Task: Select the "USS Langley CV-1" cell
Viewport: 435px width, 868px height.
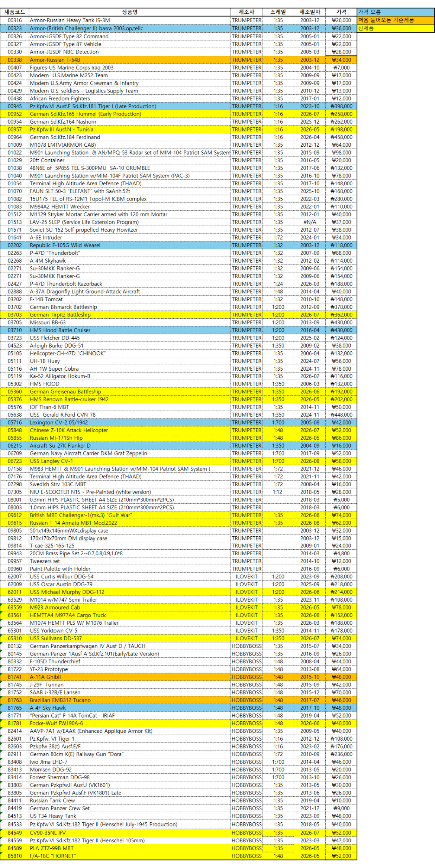Action: tap(130, 461)
